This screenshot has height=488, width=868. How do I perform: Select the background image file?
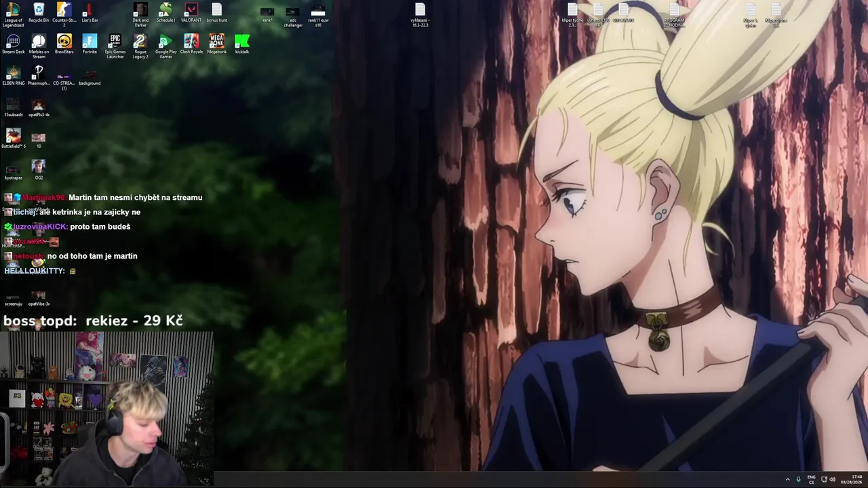tap(90, 77)
